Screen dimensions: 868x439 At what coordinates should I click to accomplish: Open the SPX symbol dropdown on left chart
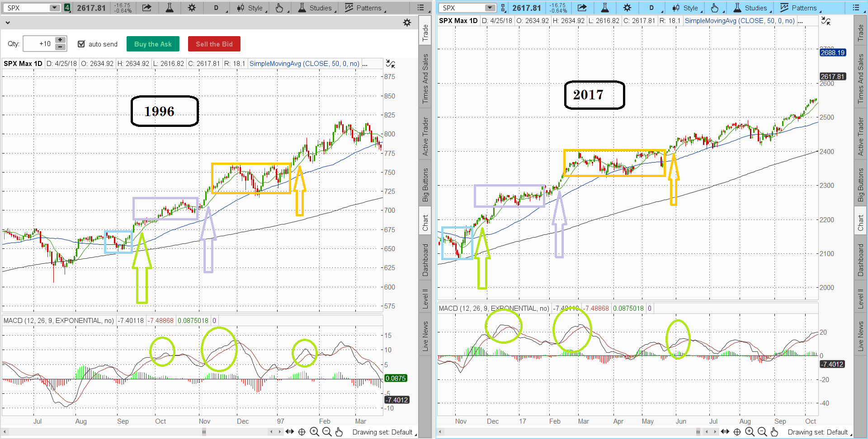(x=54, y=8)
